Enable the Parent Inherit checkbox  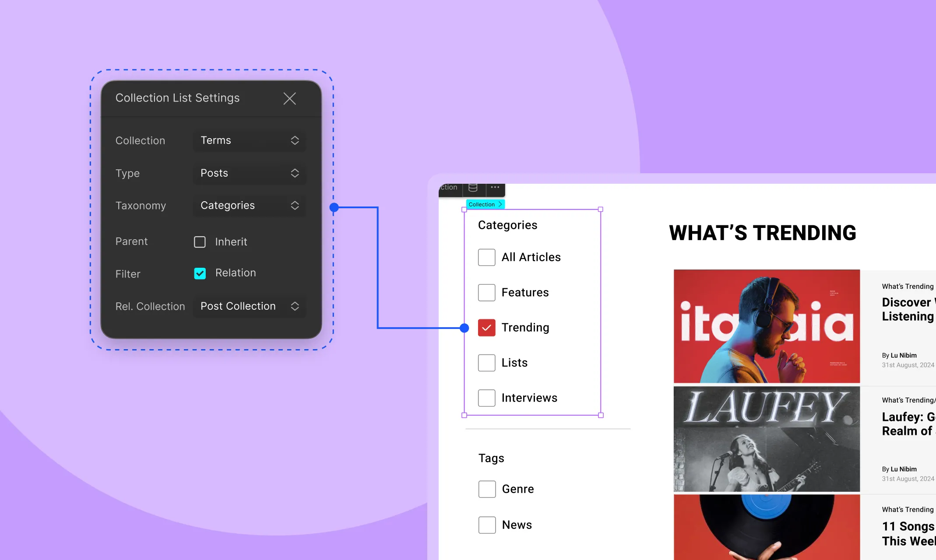[x=200, y=241]
